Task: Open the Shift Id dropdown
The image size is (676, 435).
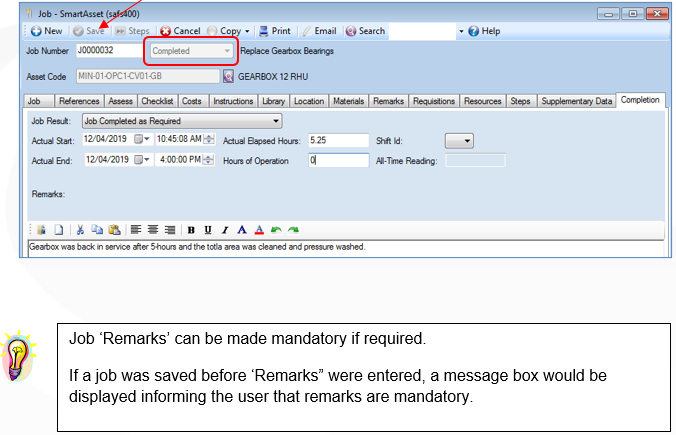Action: point(459,141)
